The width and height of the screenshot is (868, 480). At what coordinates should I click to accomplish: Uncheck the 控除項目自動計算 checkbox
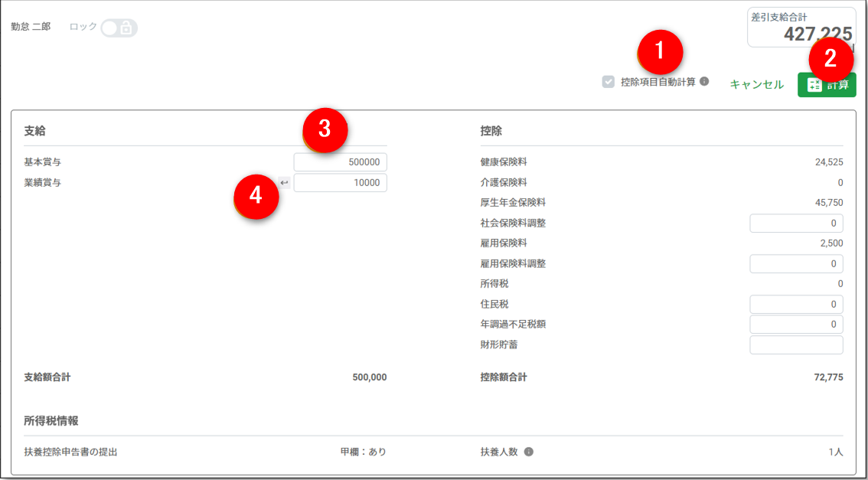[x=609, y=82]
